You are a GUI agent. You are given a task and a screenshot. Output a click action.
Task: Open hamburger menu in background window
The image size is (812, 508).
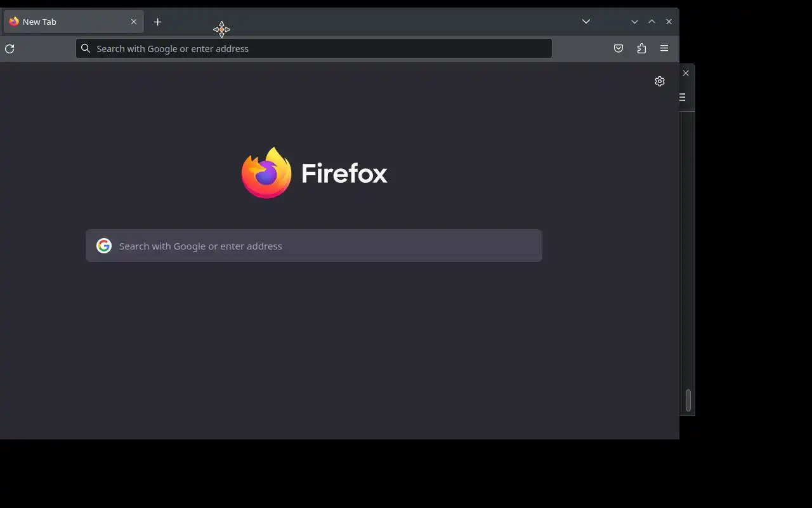(x=683, y=97)
